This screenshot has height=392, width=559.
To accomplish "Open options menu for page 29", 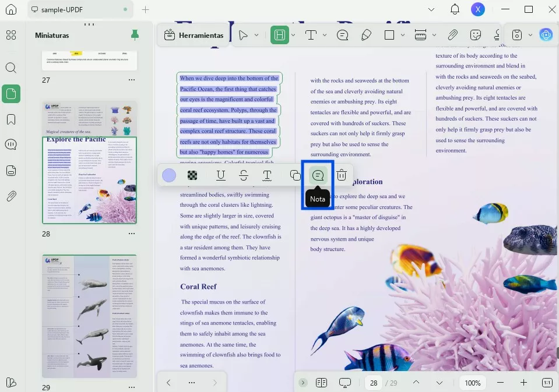I will [132, 387].
